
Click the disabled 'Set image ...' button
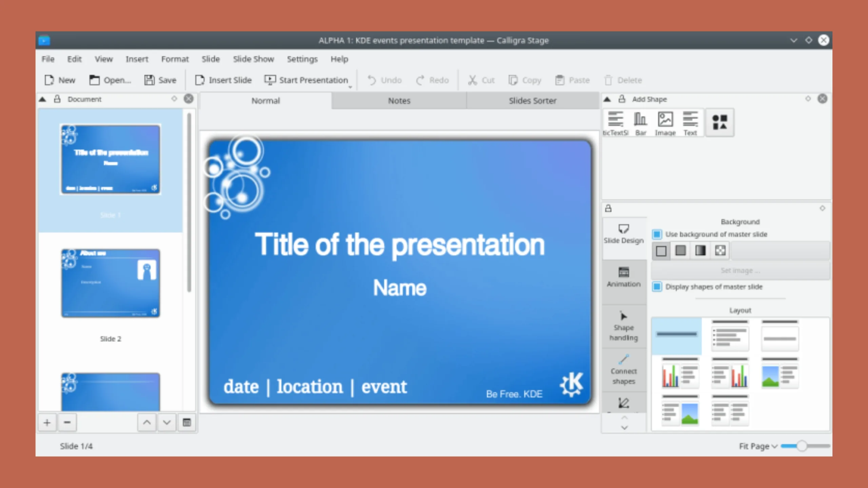[741, 270]
